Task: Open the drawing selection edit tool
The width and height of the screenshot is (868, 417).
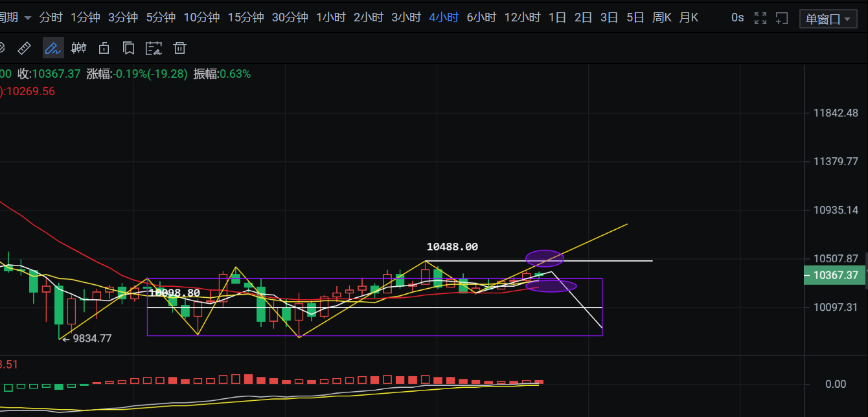Action: click(154, 48)
